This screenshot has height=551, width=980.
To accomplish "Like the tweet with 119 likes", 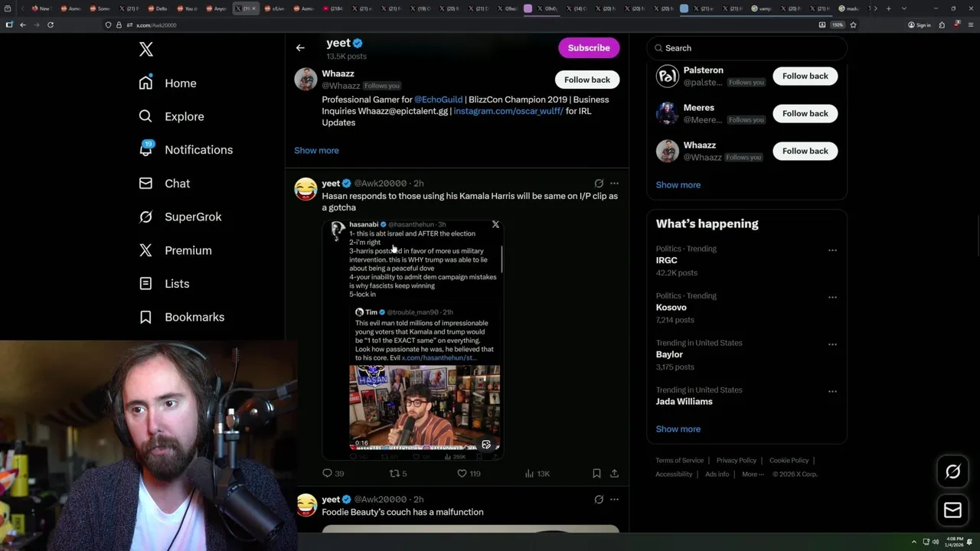I will [x=469, y=474].
